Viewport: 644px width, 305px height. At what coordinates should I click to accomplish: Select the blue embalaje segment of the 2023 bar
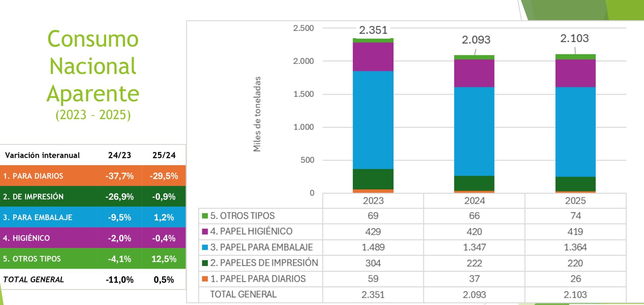tap(373, 120)
